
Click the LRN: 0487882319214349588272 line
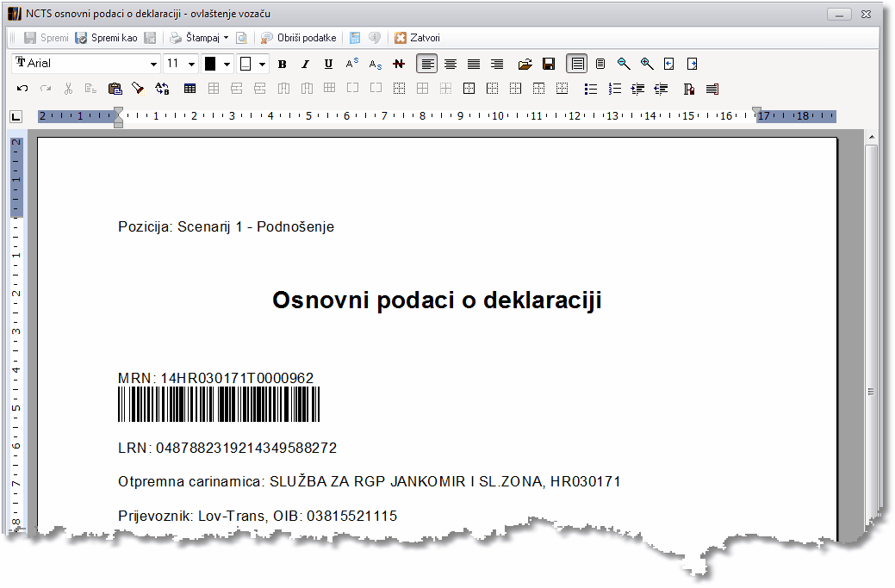pyautogui.click(x=227, y=449)
